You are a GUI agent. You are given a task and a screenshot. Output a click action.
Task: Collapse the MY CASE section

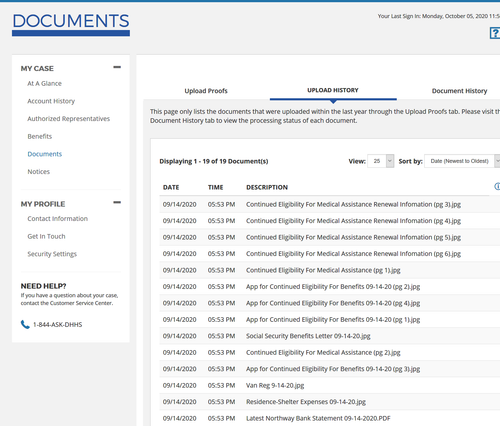[117, 67]
